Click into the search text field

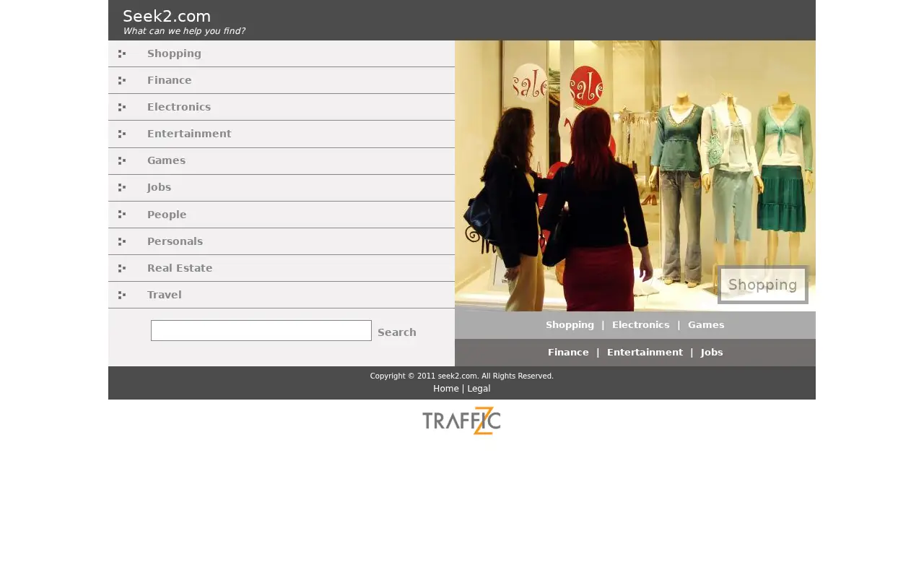point(261,331)
